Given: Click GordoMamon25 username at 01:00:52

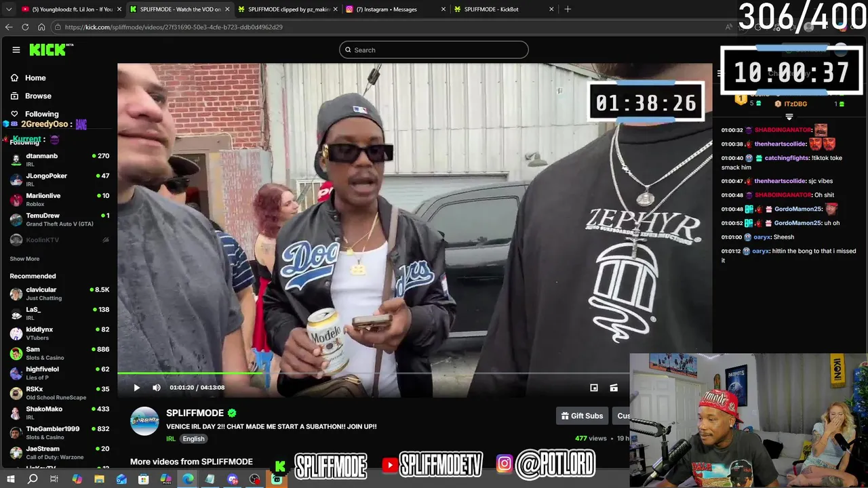Looking at the screenshot, I should tap(798, 223).
